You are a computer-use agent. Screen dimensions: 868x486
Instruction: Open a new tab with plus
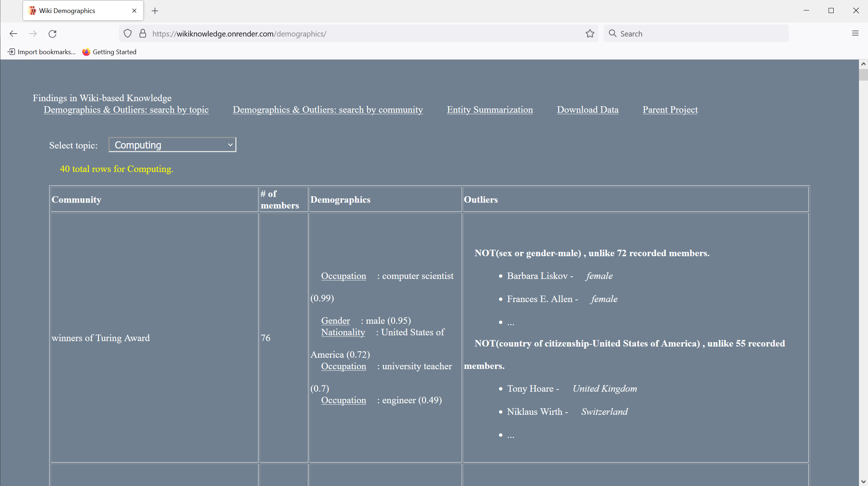pyautogui.click(x=155, y=11)
